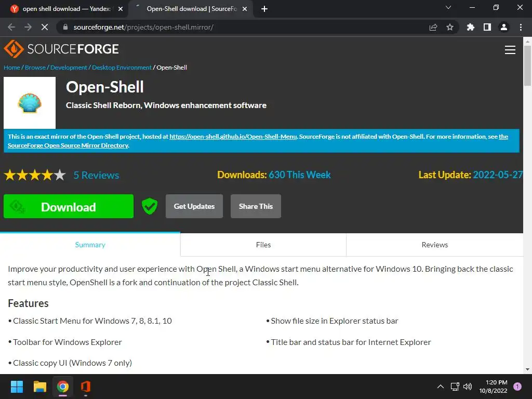Click the share page icon in address bar
The width and height of the screenshot is (532, 399).
[x=433, y=27]
